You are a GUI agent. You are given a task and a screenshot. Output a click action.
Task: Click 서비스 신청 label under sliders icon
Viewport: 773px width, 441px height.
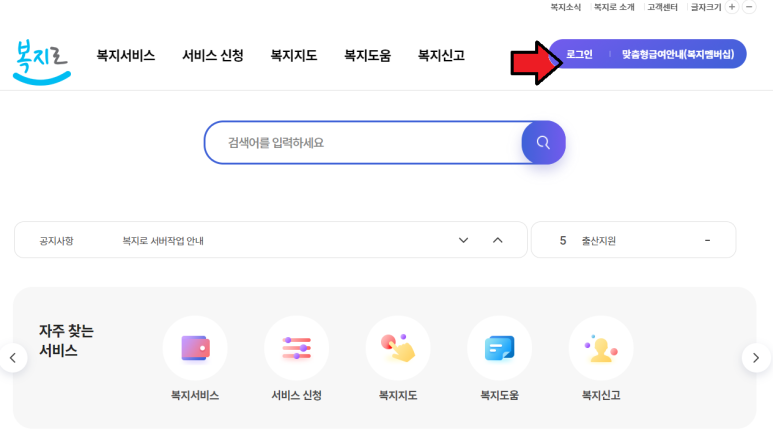coord(297,395)
